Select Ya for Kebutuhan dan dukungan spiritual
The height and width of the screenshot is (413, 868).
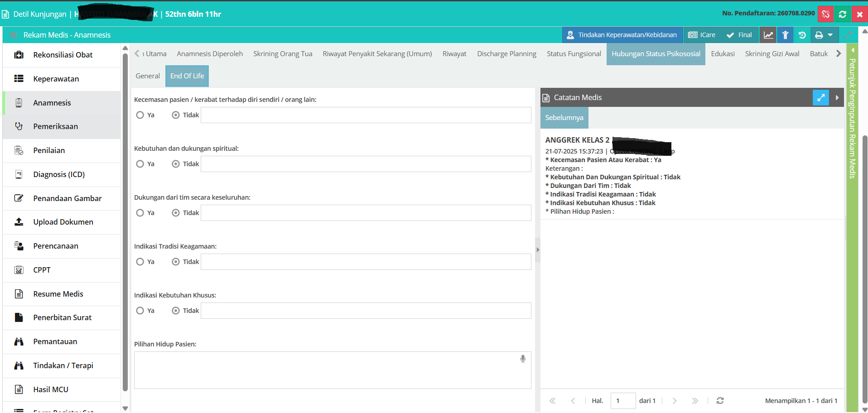pyautogui.click(x=140, y=164)
